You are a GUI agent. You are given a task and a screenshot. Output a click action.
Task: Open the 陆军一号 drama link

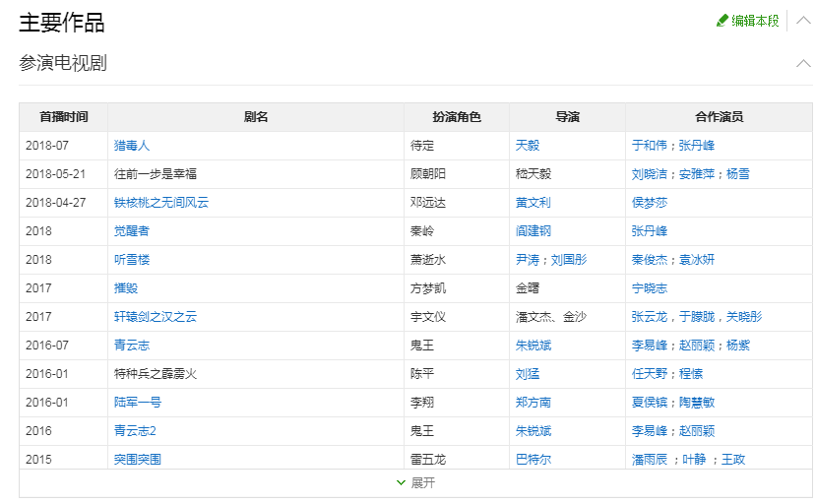pyautogui.click(x=138, y=403)
